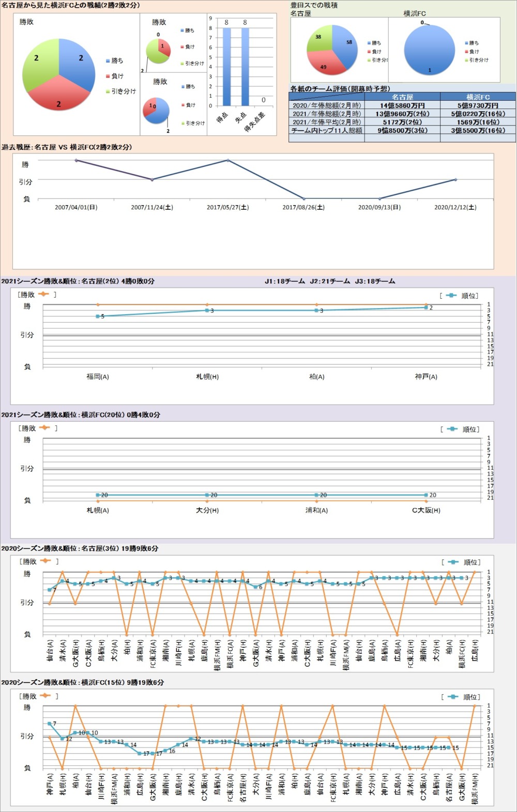This screenshot has height=812, width=517.
Task: Click the heading 2020シーズン勝敗&順位:名古屋(3位) 19勝9敗6分
Action: click(x=80, y=548)
